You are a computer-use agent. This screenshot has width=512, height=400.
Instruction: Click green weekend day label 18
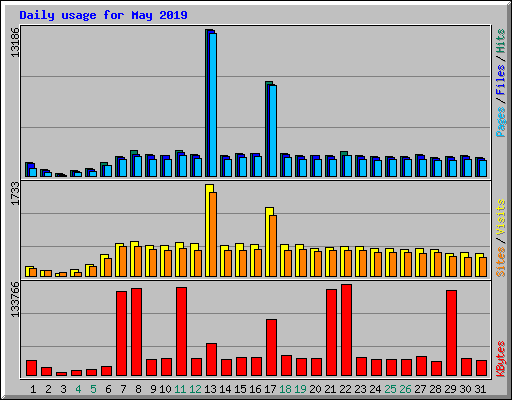(285, 389)
